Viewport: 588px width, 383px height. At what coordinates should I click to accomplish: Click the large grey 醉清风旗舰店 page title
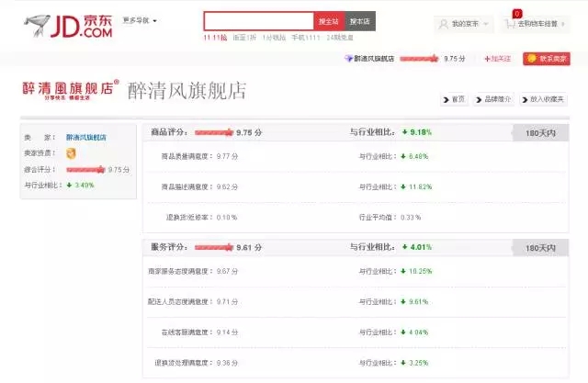click(x=187, y=91)
